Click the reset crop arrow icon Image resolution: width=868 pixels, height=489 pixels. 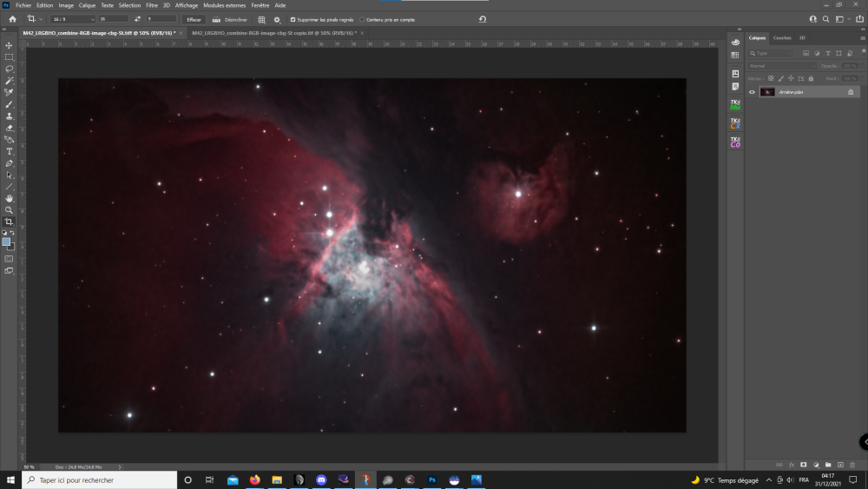point(483,19)
